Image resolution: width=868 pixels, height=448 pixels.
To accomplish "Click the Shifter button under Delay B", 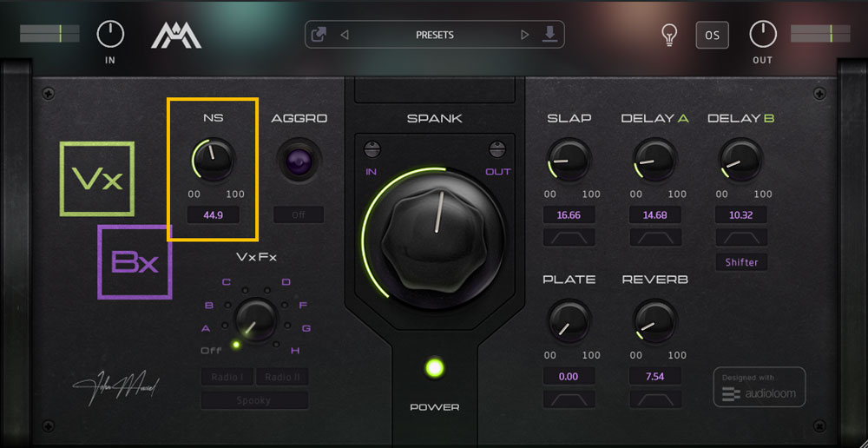I will click(741, 262).
